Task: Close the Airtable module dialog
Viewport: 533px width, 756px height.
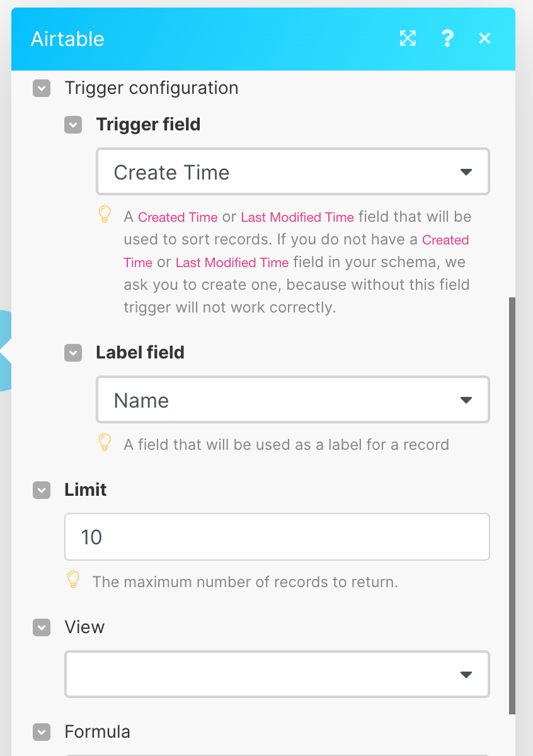Action: click(484, 39)
